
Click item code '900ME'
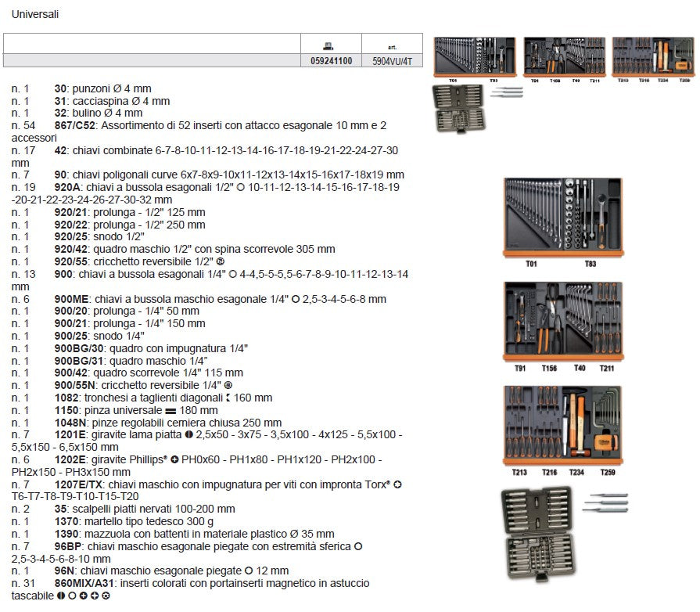point(71,299)
